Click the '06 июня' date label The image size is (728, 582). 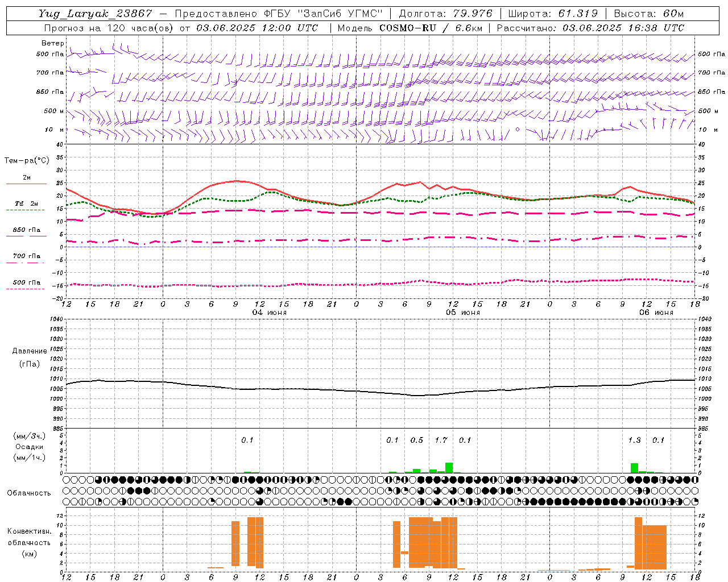tap(656, 313)
